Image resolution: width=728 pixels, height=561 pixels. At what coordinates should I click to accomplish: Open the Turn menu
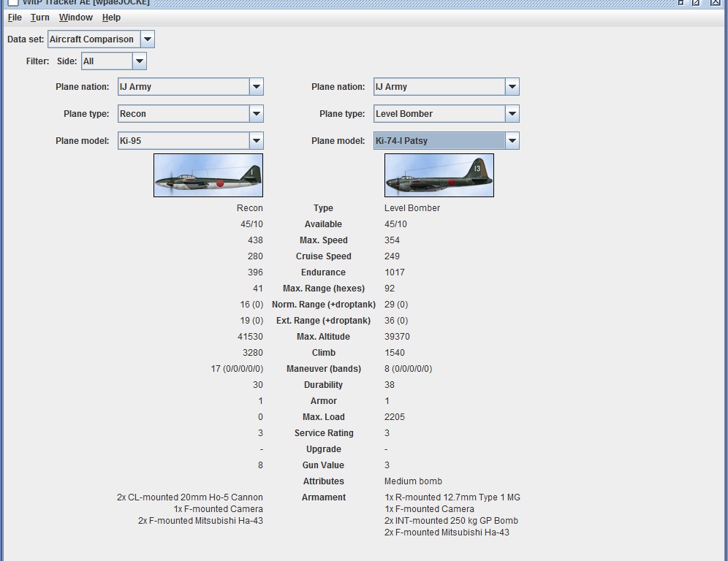pos(40,18)
